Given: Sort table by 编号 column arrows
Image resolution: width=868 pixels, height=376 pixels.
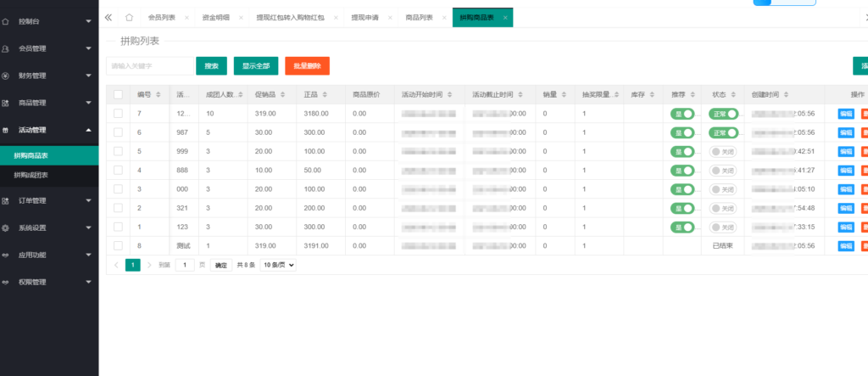Looking at the screenshot, I should (x=159, y=95).
